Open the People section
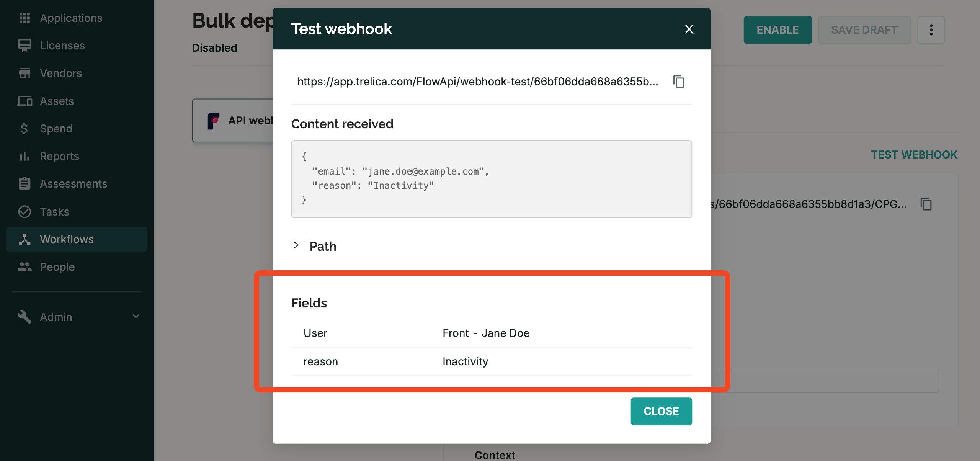The width and height of the screenshot is (980, 461). tap(57, 267)
